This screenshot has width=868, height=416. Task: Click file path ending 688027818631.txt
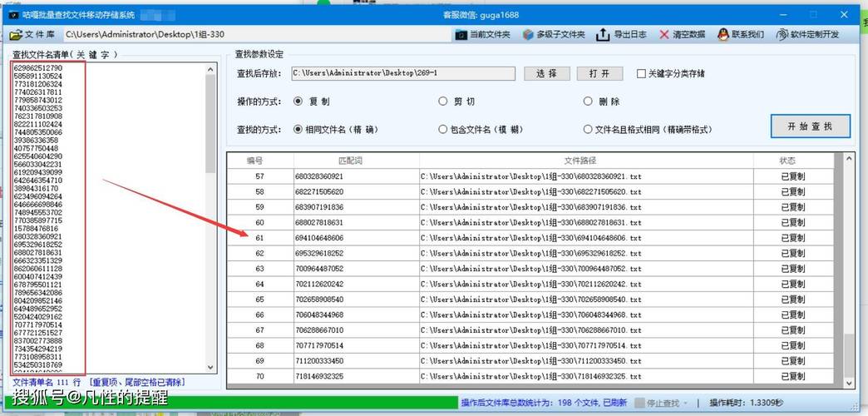point(531,223)
